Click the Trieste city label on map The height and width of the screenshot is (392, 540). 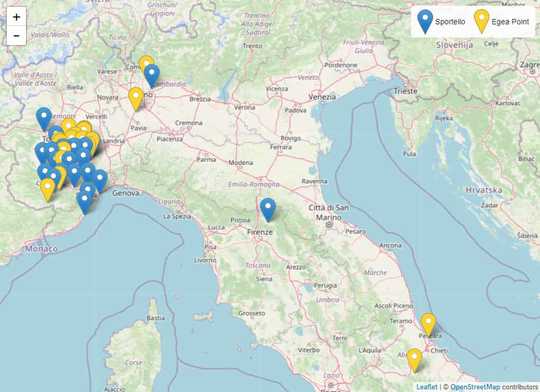click(x=405, y=91)
